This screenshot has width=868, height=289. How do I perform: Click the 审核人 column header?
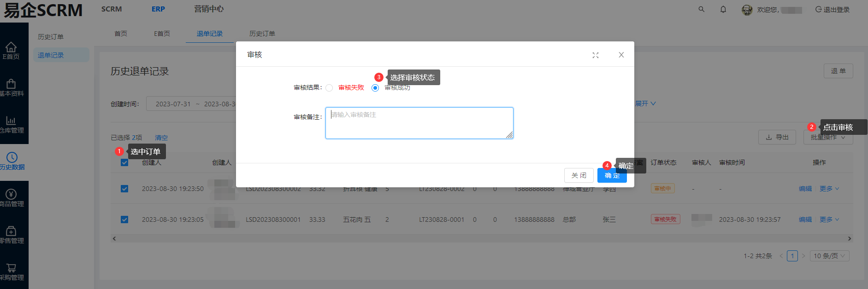point(702,162)
